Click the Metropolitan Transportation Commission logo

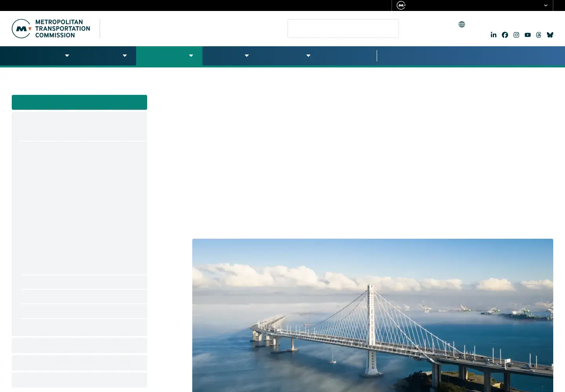click(x=51, y=29)
